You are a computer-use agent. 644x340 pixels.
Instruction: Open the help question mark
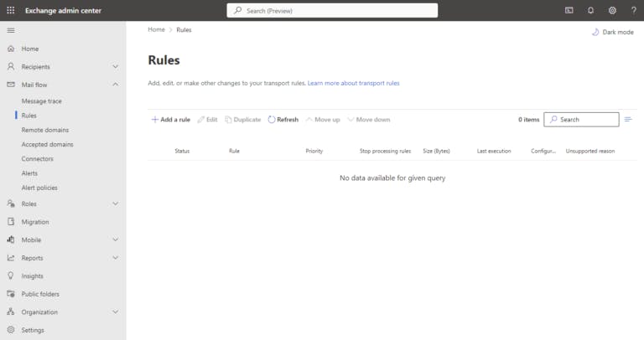634,10
